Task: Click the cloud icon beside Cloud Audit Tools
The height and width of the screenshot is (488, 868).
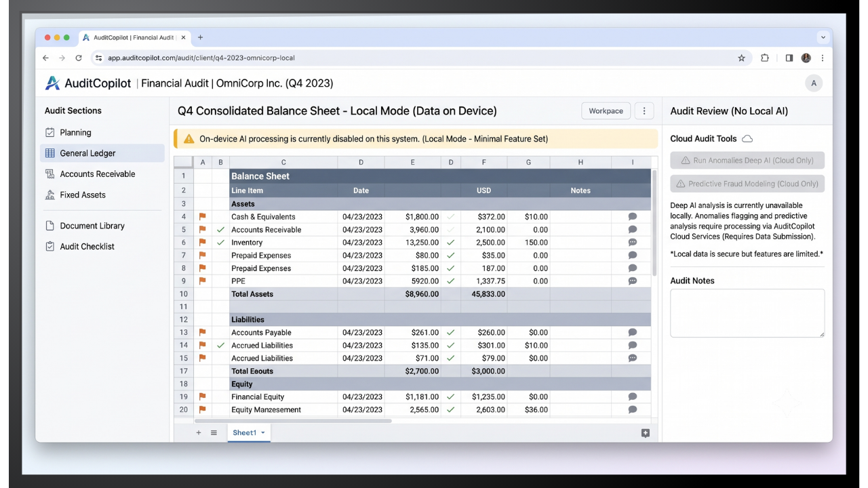Action: [747, 139]
